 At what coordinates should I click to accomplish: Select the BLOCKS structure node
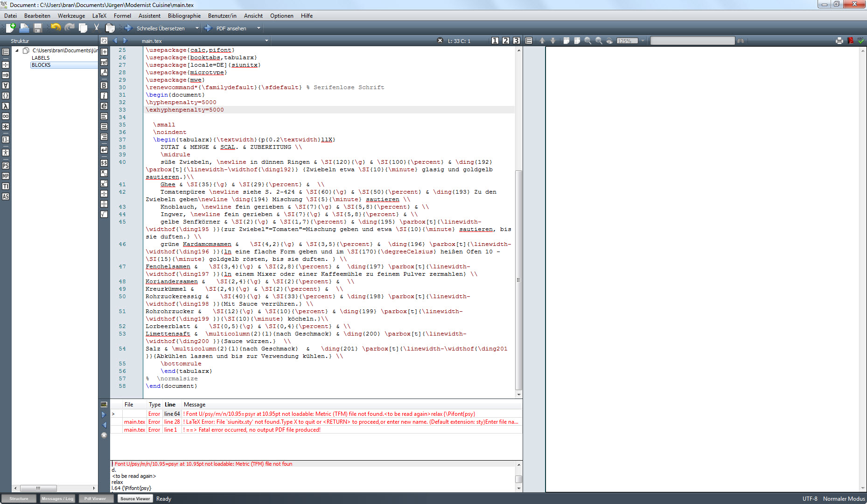click(x=41, y=65)
